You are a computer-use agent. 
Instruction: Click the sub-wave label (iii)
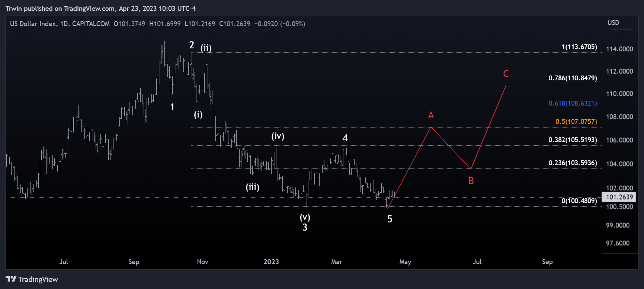pos(253,187)
